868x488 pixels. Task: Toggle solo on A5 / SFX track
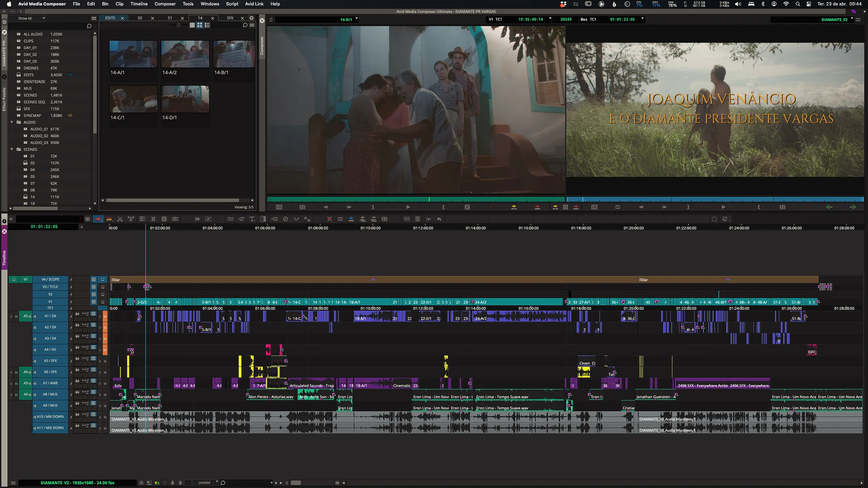point(100,361)
